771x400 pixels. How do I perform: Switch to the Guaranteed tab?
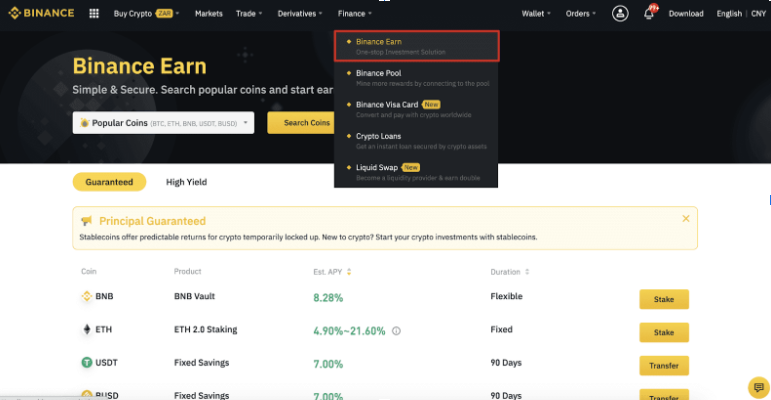[x=109, y=182]
